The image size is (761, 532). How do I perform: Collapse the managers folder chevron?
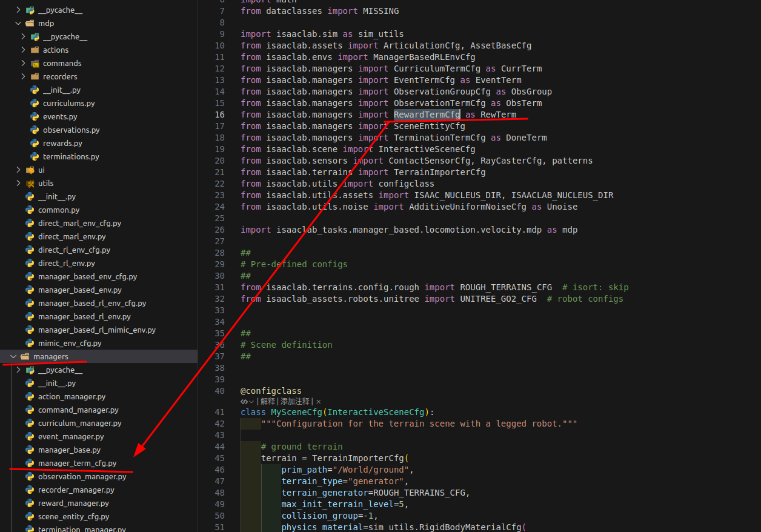pyautogui.click(x=13, y=357)
